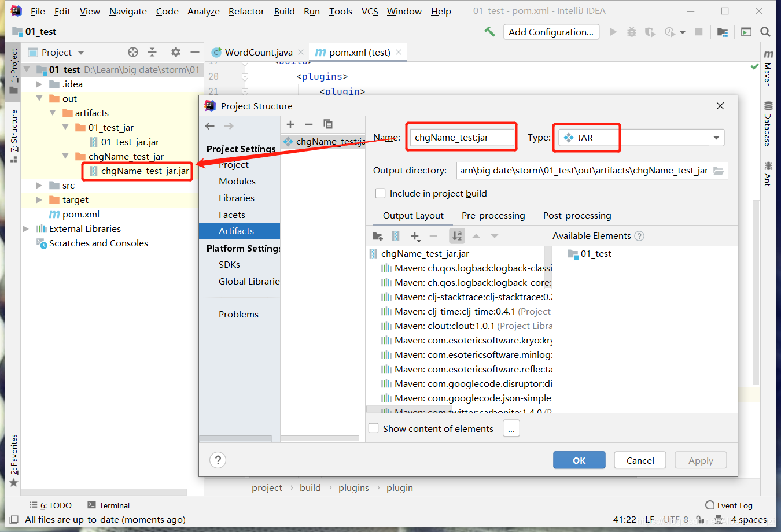Viewport: 781px width, 532px height.
Task: Click the Build project hammer icon
Action: click(x=489, y=32)
